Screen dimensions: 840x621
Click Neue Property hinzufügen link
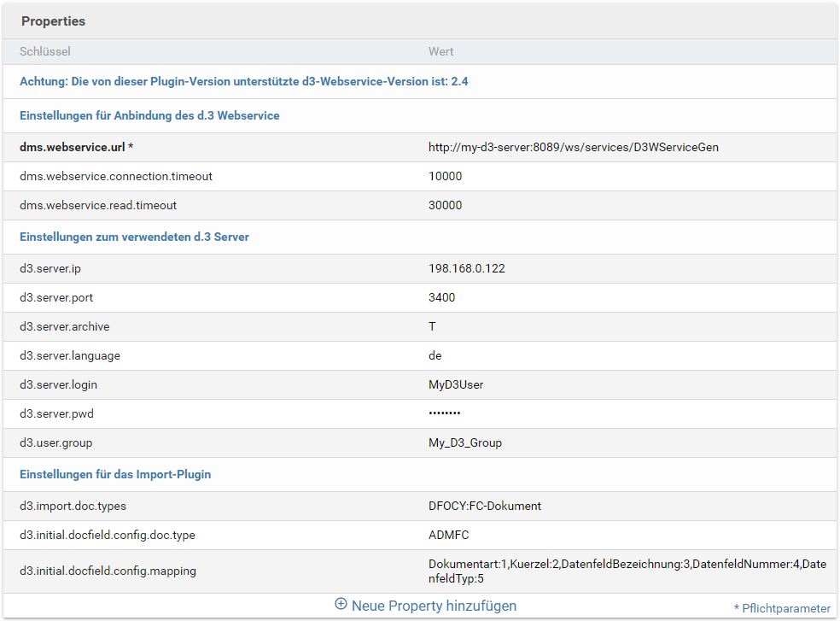(x=434, y=606)
